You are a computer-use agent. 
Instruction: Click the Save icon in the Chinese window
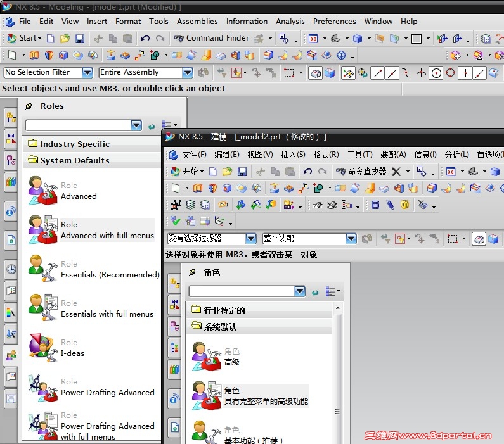(x=242, y=172)
